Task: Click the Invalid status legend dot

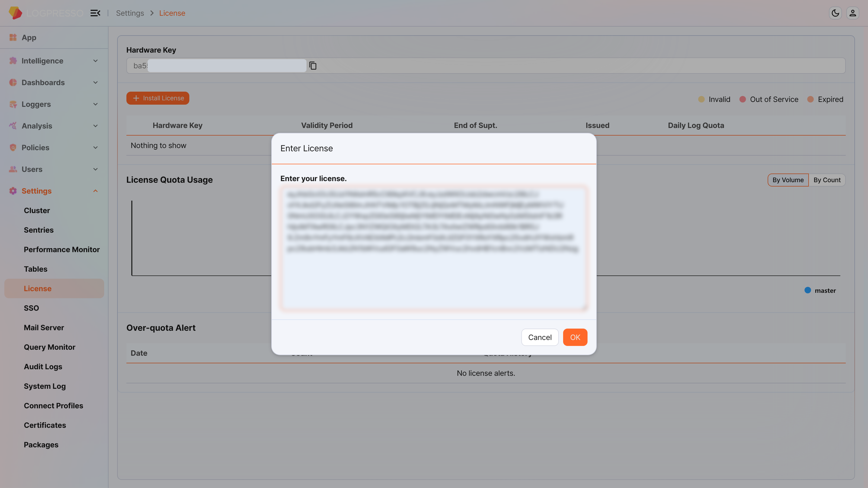Action: click(701, 99)
